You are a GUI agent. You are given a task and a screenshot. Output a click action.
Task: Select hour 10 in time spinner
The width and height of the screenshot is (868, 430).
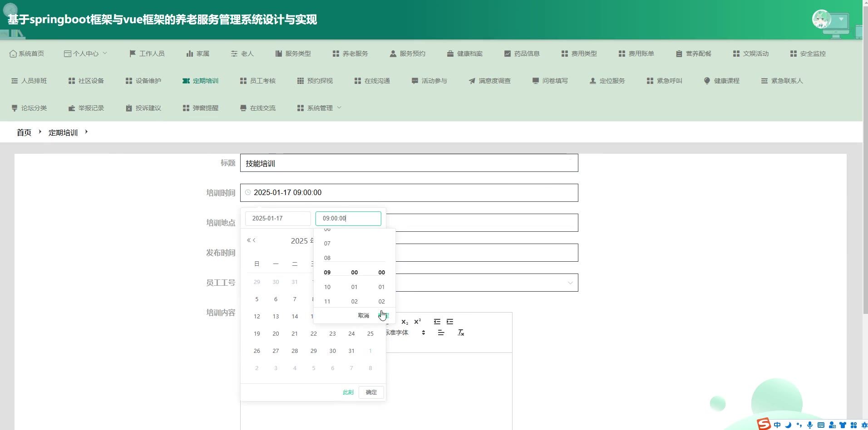pyautogui.click(x=327, y=287)
